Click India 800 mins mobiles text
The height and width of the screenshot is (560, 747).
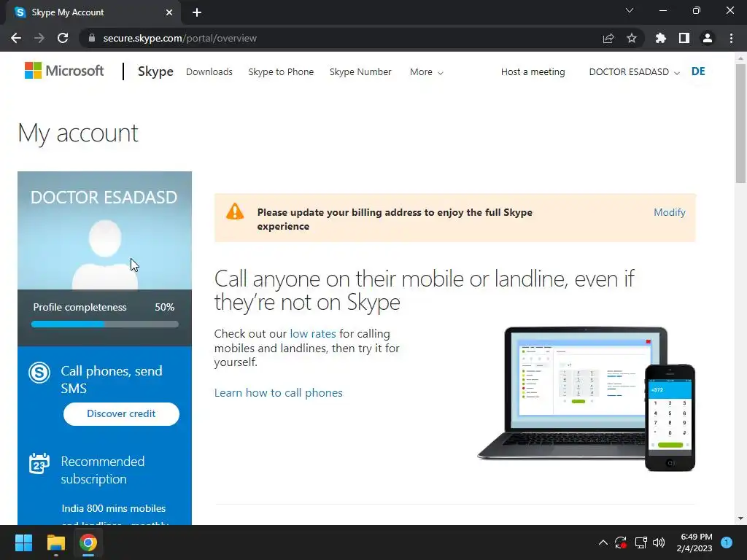[x=114, y=508]
